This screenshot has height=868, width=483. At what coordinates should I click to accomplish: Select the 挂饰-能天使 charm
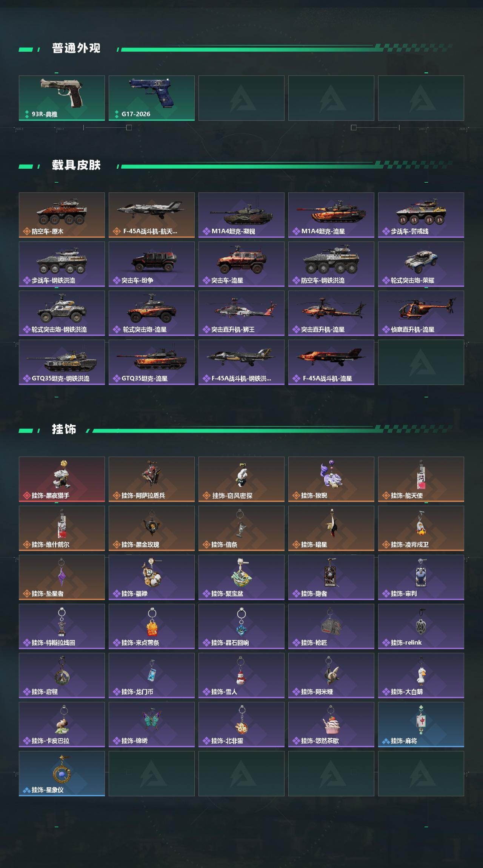[421, 479]
